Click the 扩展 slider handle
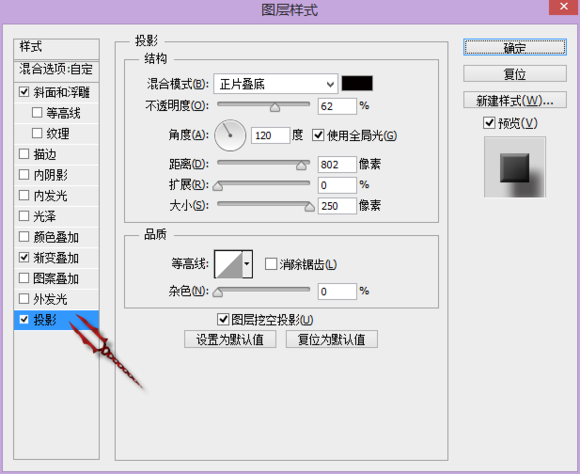Viewport: 580px width, 474px height. (218, 186)
